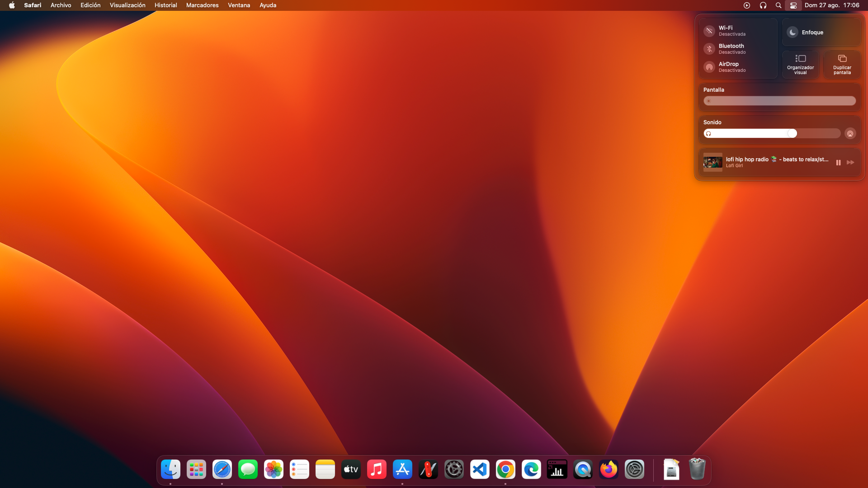Open the Marcadores menu
The image size is (868, 488).
pos(202,5)
